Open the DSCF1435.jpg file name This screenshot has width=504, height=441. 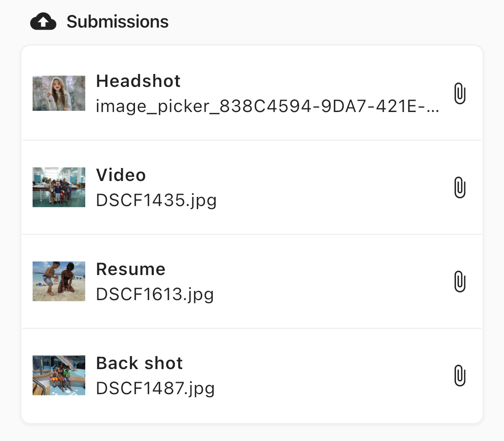[x=156, y=201]
